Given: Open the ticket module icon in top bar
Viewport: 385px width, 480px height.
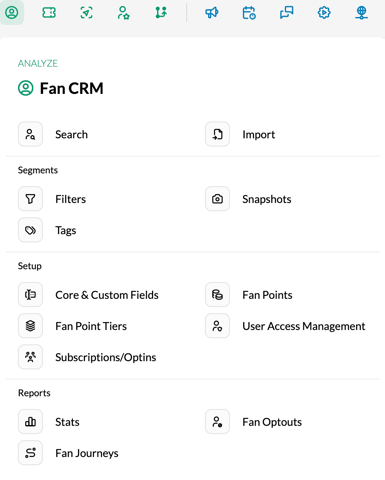Looking at the screenshot, I should click(x=49, y=13).
